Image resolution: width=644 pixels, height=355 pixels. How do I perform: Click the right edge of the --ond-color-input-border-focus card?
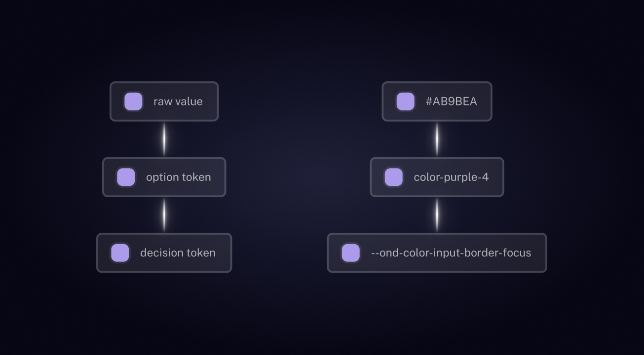546,253
